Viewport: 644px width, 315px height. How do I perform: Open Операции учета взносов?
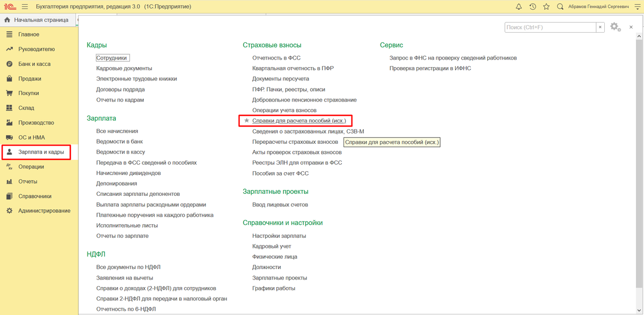click(x=284, y=110)
